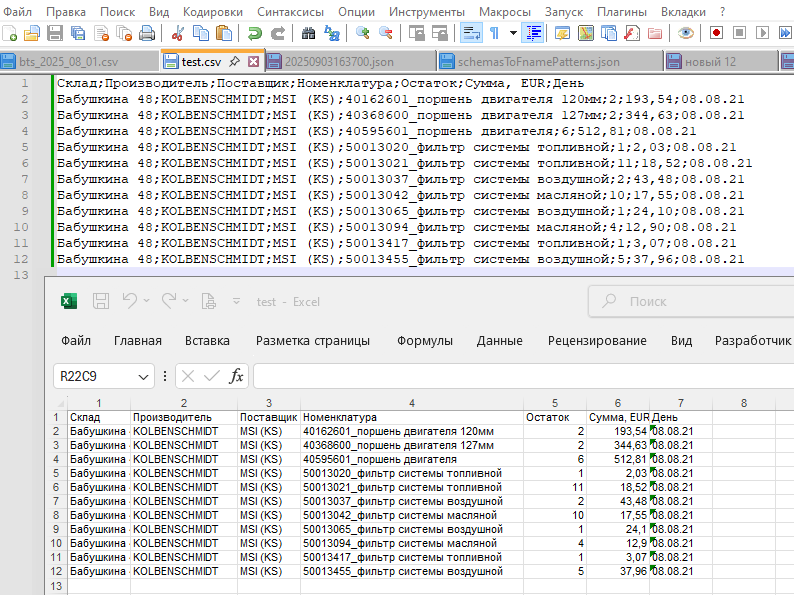Screen dimensions: 794x595
Task: Click the Excel Save icon in title bar
Action: click(x=101, y=301)
